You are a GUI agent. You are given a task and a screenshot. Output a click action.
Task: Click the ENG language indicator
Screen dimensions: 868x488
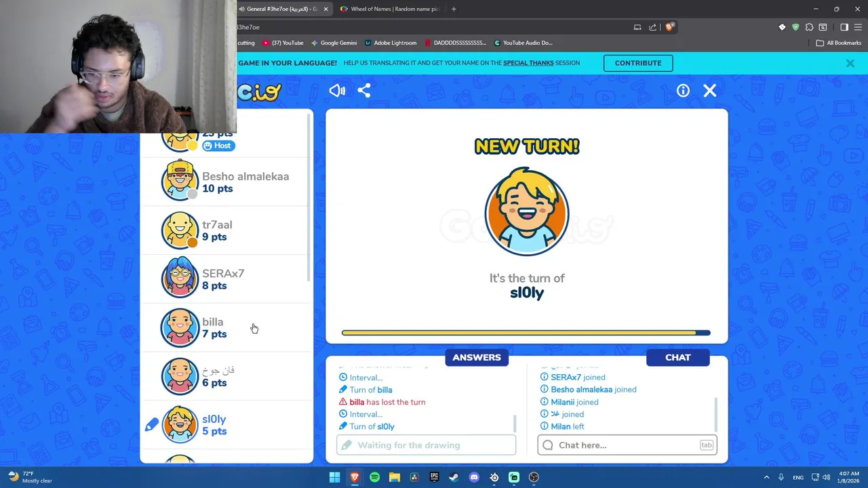pyautogui.click(x=798, y=477)
